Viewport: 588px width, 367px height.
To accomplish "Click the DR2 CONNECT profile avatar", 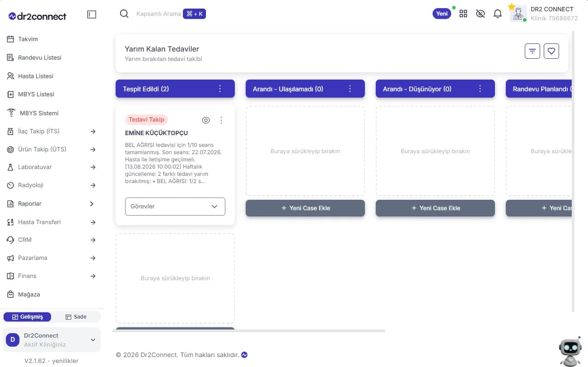I will click(x=518, y=14).
